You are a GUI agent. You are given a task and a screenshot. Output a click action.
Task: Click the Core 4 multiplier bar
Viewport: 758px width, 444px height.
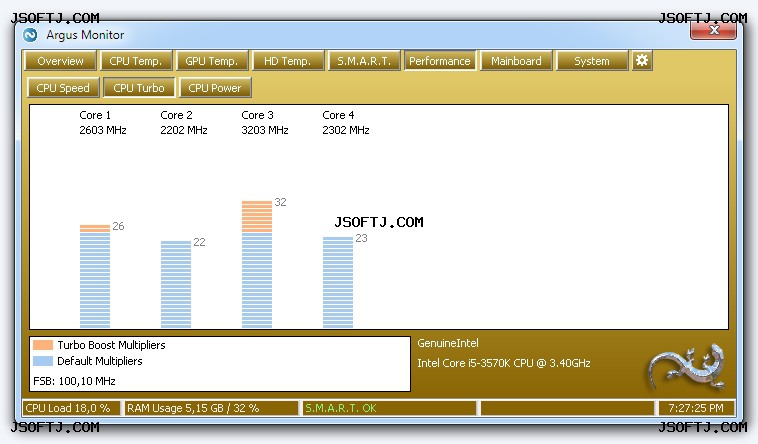tap(338, 282)
